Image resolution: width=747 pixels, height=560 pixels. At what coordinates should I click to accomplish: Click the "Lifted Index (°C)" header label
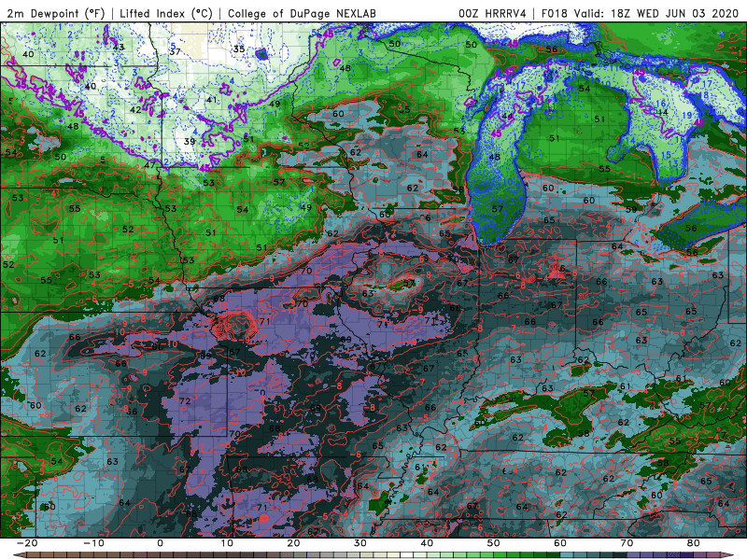pos(166,13)
